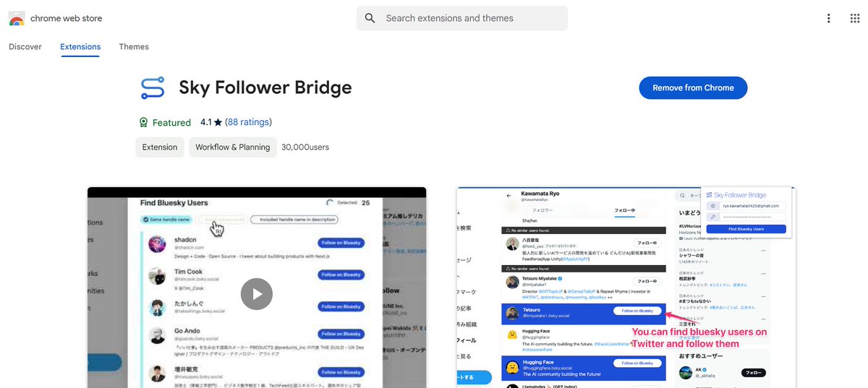
Task: Click the Workflow & Planning chip
Action: [x=233, y=147]
